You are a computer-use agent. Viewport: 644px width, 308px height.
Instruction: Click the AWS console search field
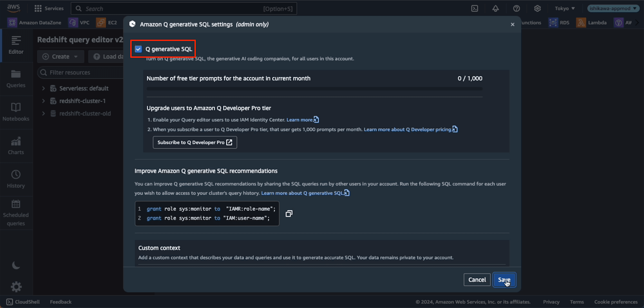click(184, 9)
